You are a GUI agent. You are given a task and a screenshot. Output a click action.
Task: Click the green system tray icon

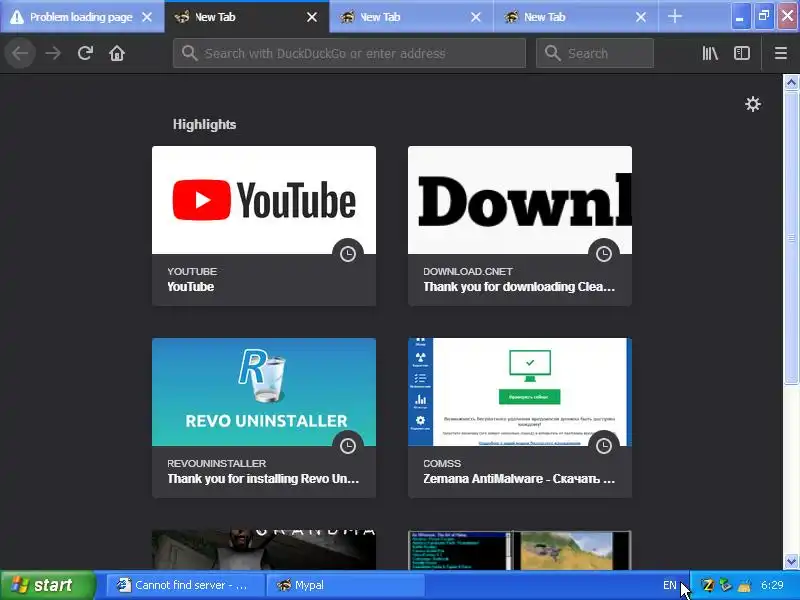(725, 585)
